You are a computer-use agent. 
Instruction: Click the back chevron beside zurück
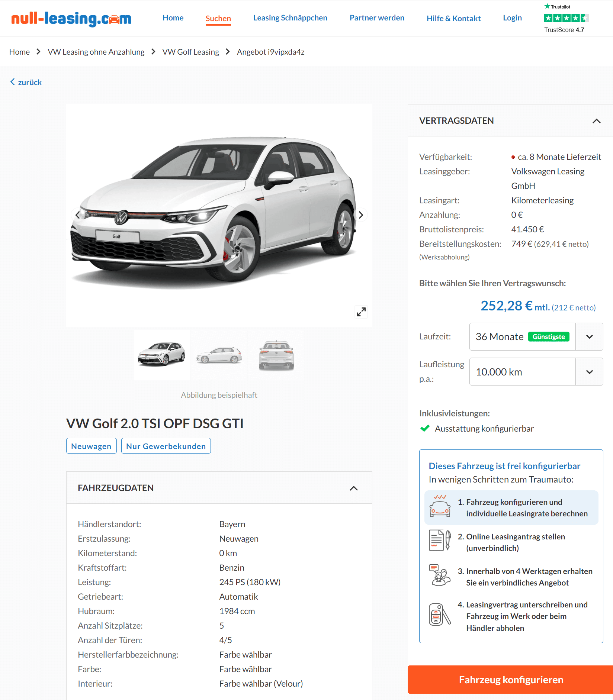[x=13, y=82]
